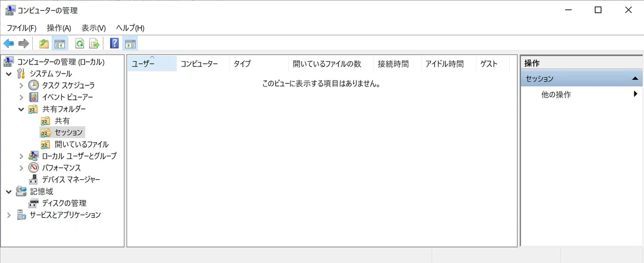
Task: Sort by the ユーザー column header
Action: (x=152, y=64)
